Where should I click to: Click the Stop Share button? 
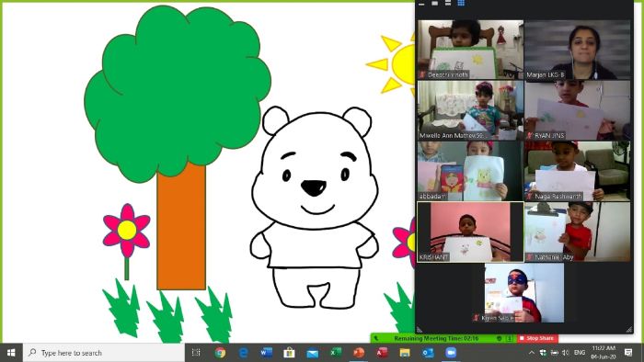coord(536,338)
